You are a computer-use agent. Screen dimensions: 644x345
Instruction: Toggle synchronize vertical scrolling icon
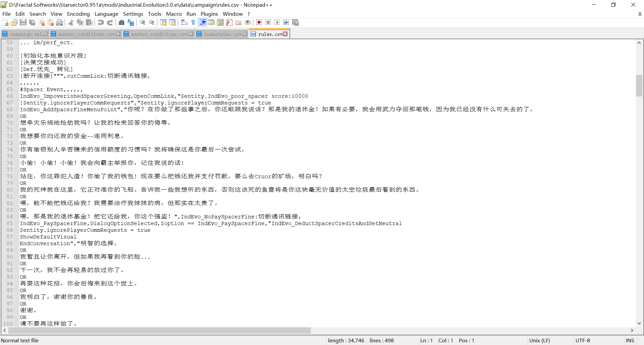pos(163,22)
